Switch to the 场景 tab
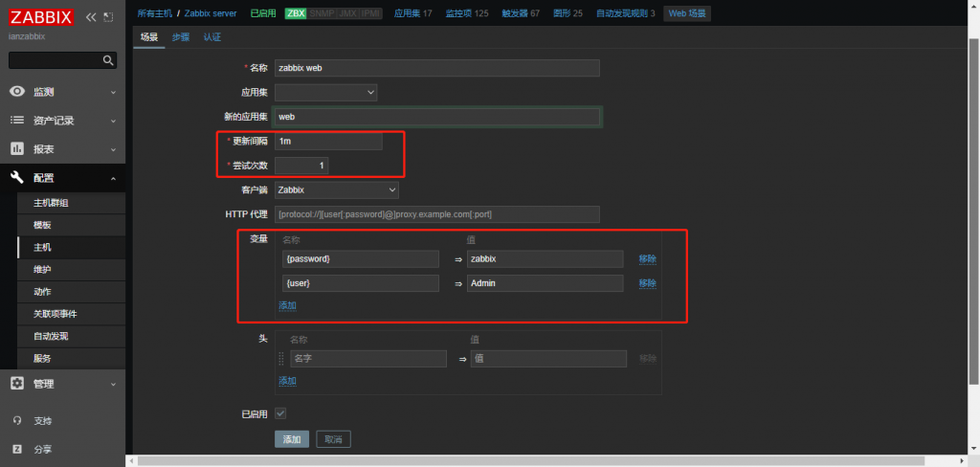Screen dimensions: 980x467 149,37
